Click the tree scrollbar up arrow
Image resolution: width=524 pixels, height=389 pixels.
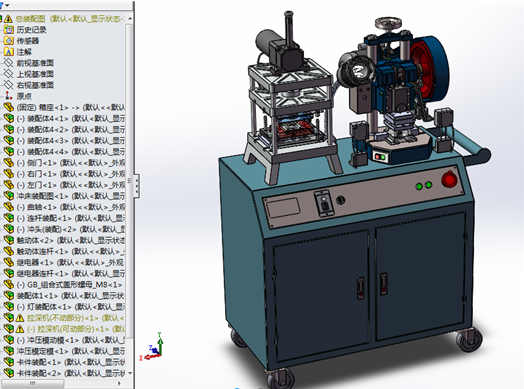coord(130,18)
